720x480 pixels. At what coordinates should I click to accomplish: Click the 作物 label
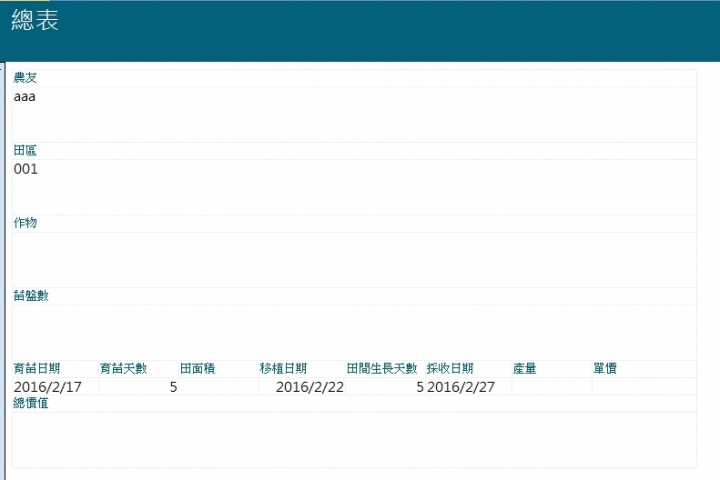[25, 223]
